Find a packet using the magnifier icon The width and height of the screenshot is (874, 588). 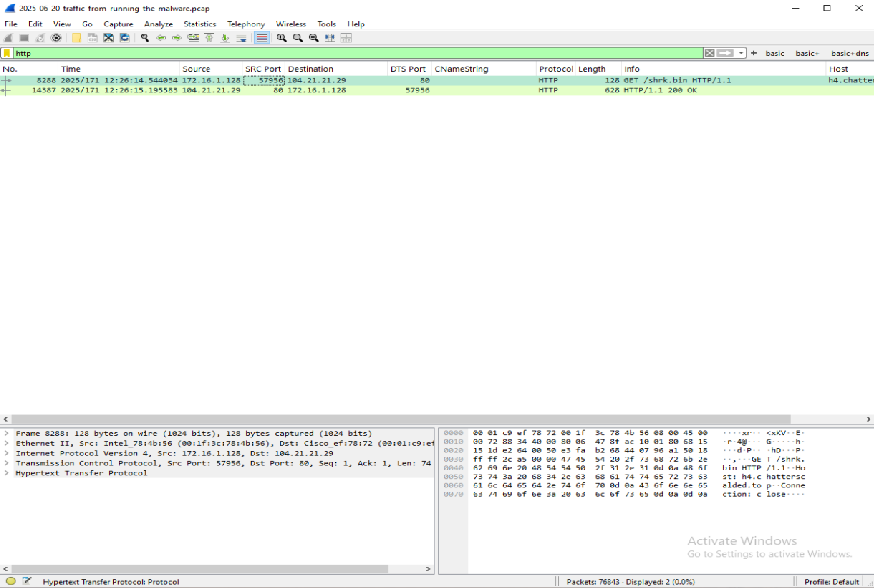pyautogui.click(x=144, y=38)
